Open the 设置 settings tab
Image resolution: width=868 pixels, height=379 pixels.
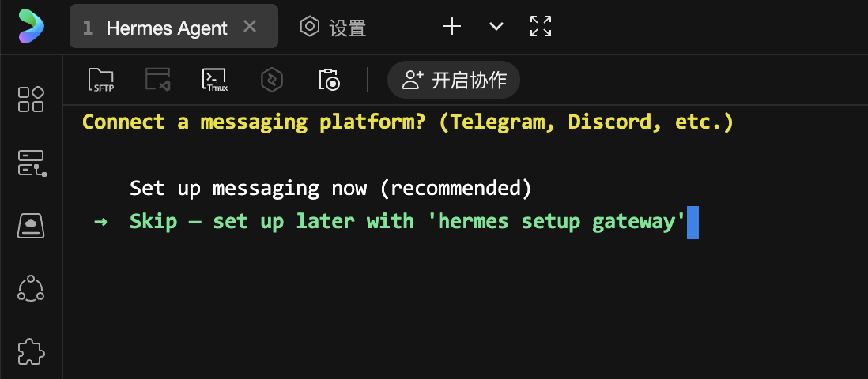coord(333,28)
